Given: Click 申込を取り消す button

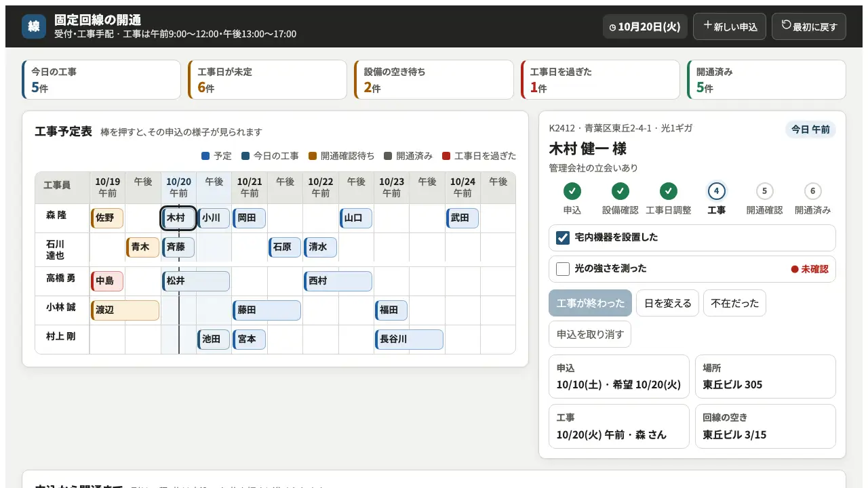Looking at the screenshot, I should pyautogui.click(x=590, y=334).
